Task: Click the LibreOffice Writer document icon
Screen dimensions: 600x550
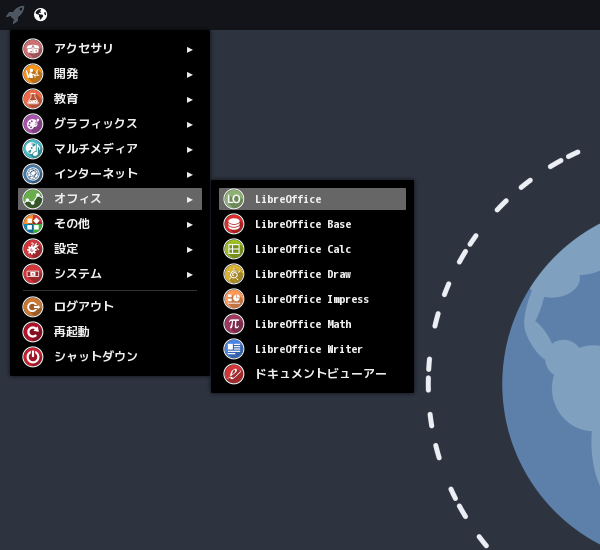Action: click(x=234, y=349)
